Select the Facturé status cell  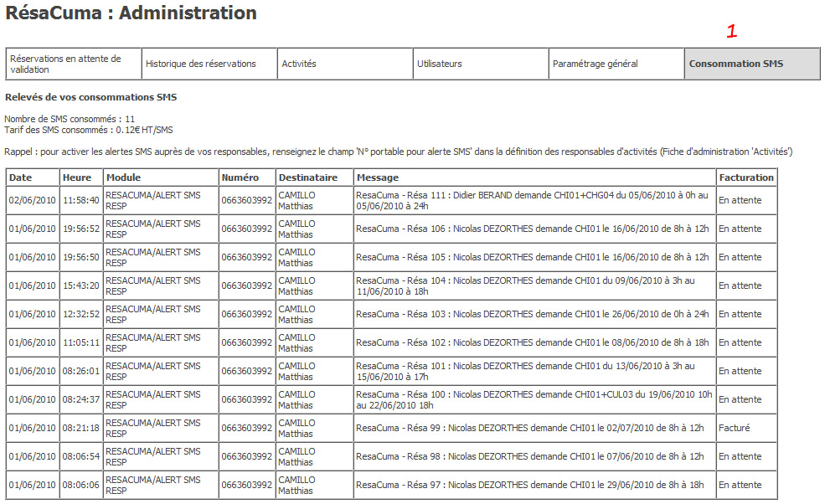click(x=746, y=428)
